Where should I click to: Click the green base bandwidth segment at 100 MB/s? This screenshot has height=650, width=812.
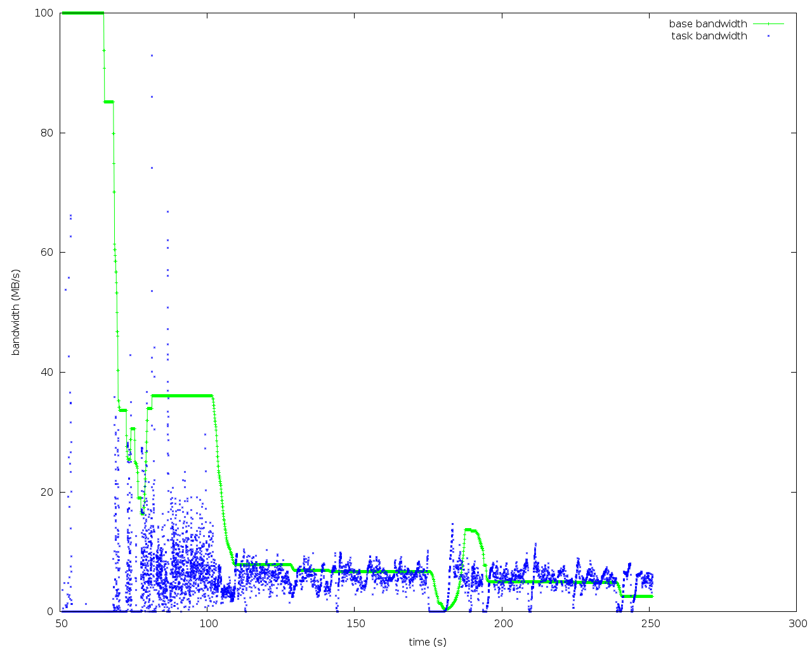(82, 13)
